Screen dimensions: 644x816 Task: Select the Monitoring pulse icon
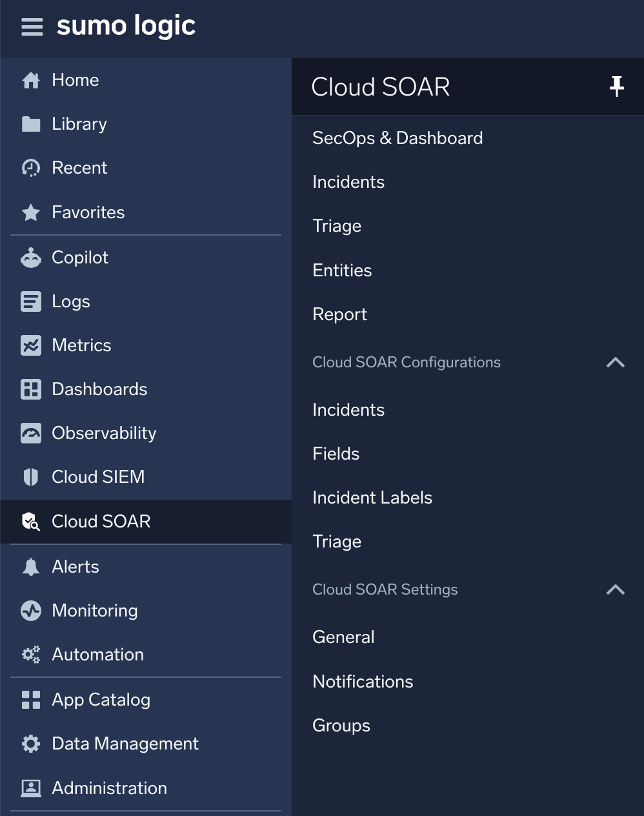pos(31,610)
